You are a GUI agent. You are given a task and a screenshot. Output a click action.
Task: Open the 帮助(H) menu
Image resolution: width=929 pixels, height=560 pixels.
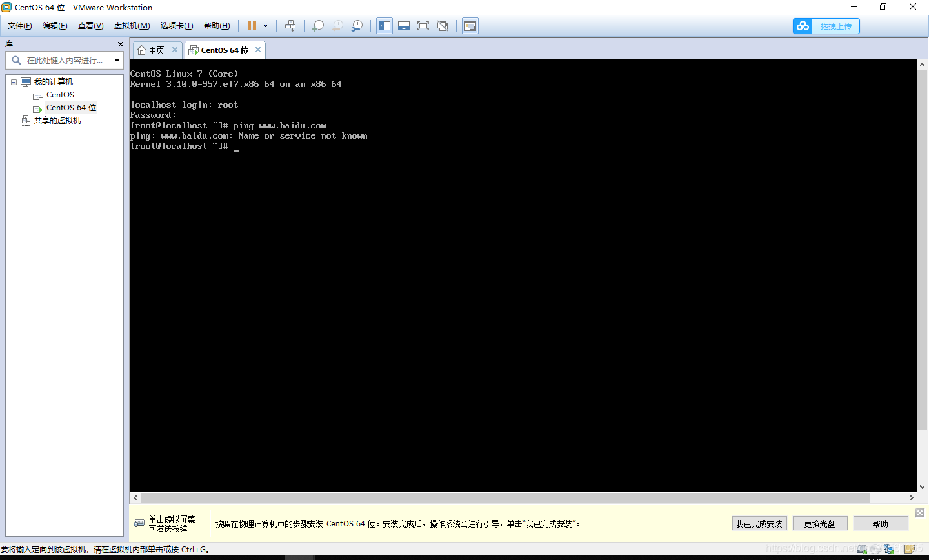[217, 26]
